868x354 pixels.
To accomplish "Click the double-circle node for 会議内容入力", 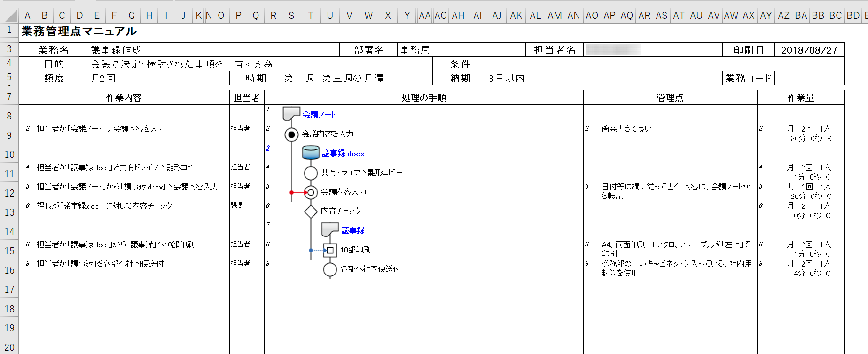I will pos(311,192).
